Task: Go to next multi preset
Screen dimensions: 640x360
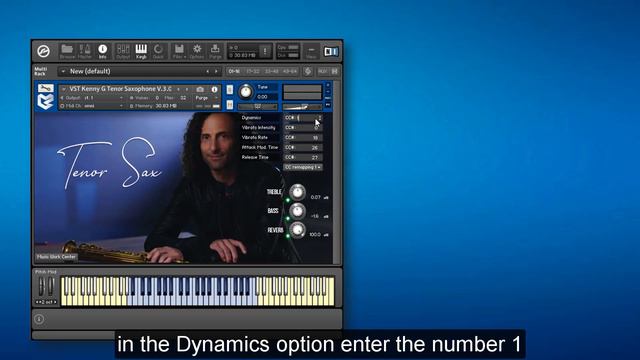Action: [216, 71]
